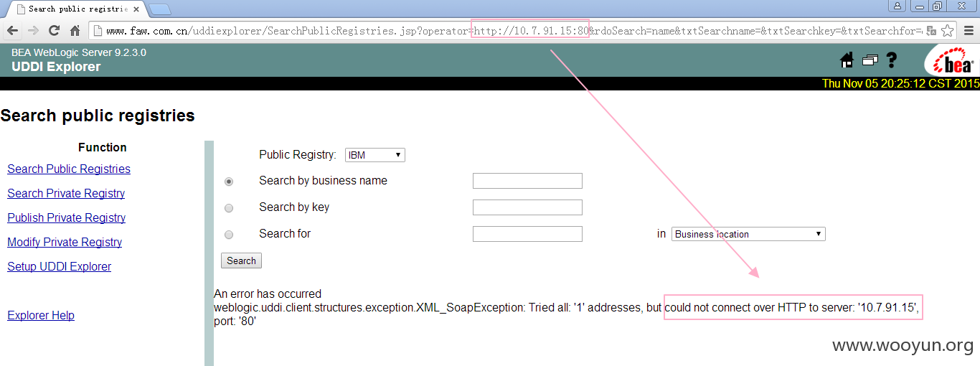
Task: Open the Setup UDDI Explorer link
Action: 59,267
